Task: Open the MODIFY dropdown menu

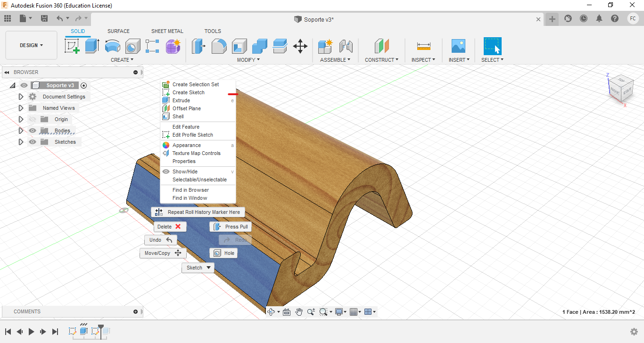Action: pyautogui.click(x=248, y=60)
